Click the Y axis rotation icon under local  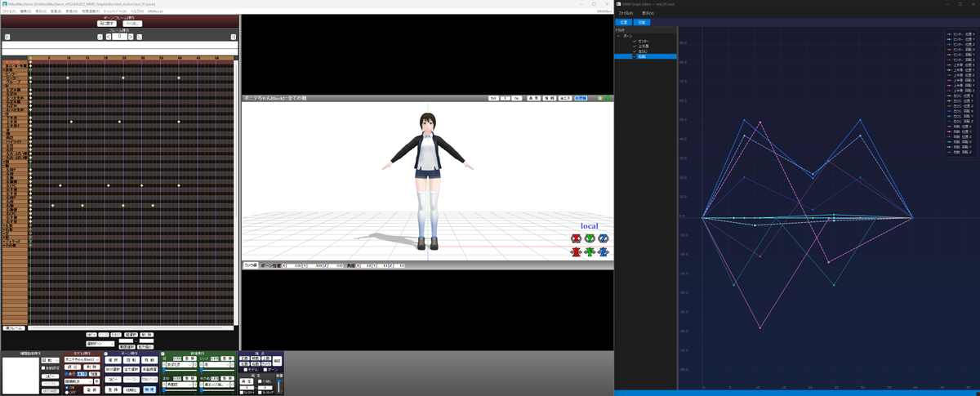tap(590, 238)
